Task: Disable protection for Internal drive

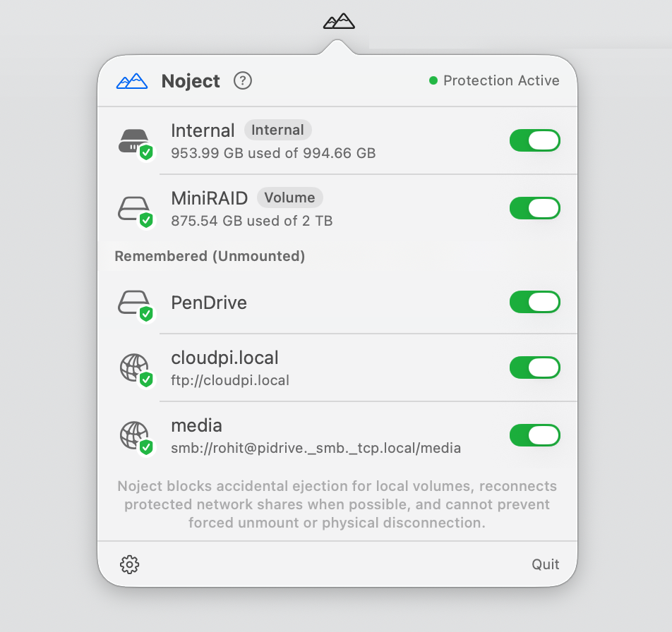Action: click(535, 140)
